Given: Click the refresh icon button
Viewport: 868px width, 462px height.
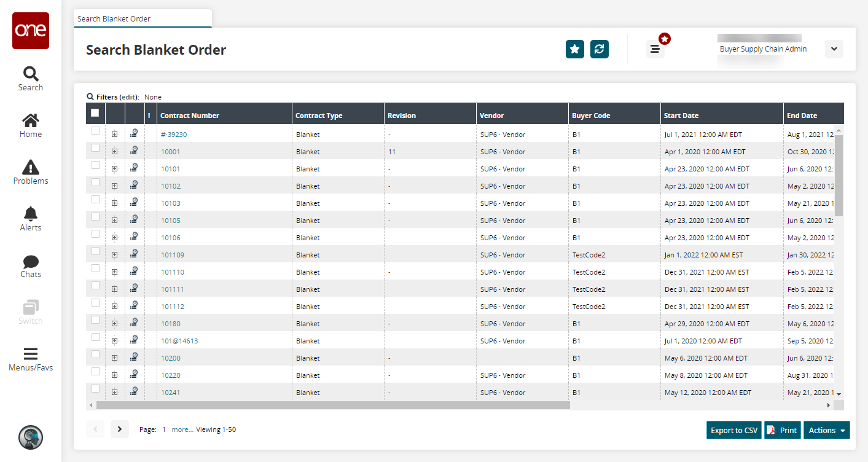Looking at the screenshot, I should [600, 49].
